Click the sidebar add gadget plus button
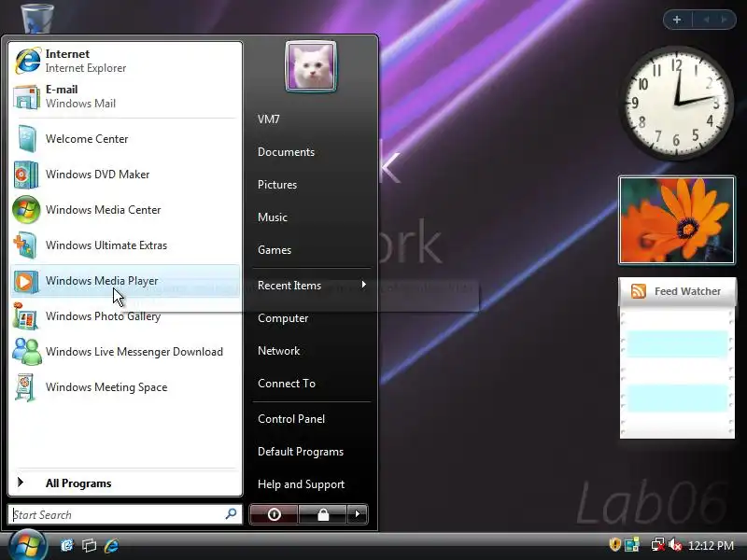747x560 pixels. click(x=677, y=20)
